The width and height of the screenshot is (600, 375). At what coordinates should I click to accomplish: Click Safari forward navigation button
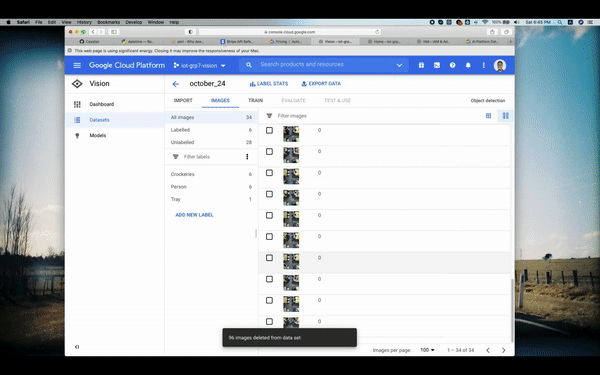pyautogui.click(x=101, y=32)
